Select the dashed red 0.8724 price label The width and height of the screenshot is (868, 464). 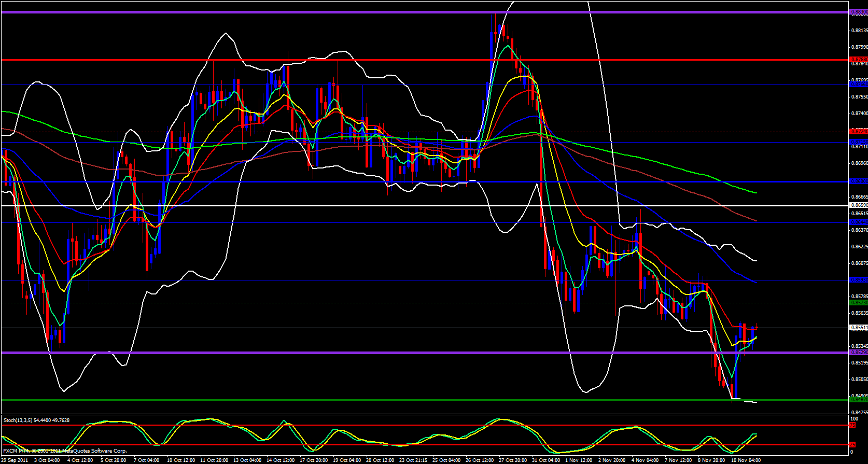click(858, 131)
